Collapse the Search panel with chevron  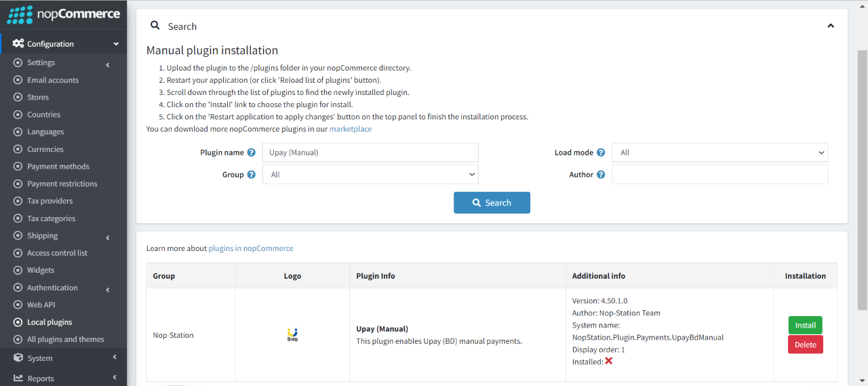(831, 26)
